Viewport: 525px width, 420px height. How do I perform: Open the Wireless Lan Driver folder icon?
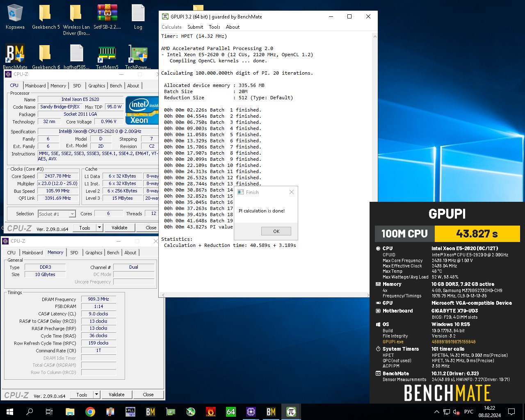click(76, 20)
